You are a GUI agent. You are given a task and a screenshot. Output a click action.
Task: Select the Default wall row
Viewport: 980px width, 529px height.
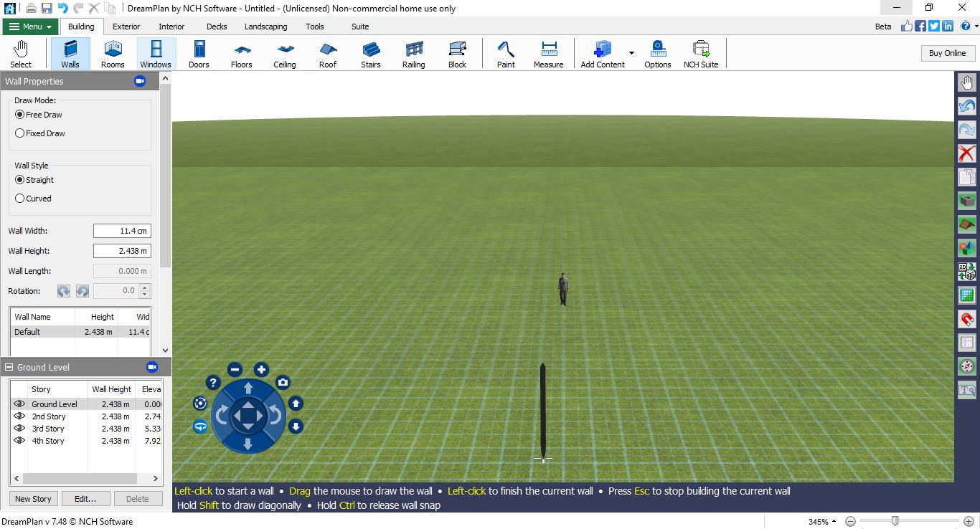[x=80, y=332]
